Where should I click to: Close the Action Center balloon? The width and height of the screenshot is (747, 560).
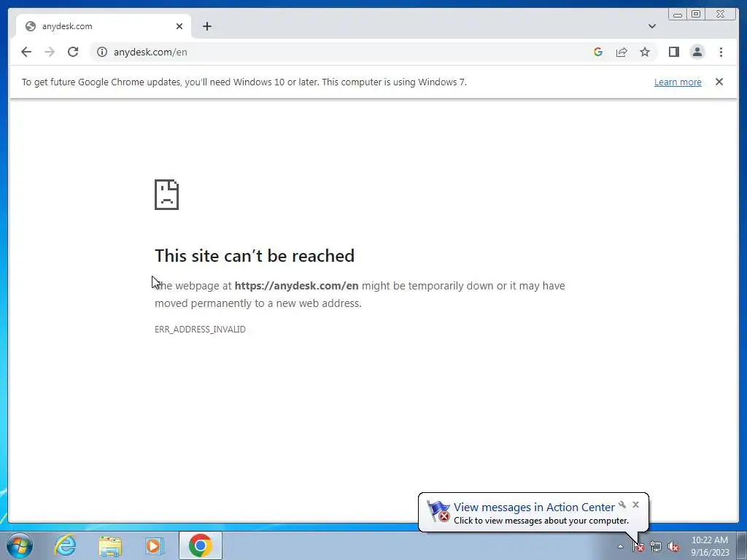pyautogui.click(x=635, y=505)
